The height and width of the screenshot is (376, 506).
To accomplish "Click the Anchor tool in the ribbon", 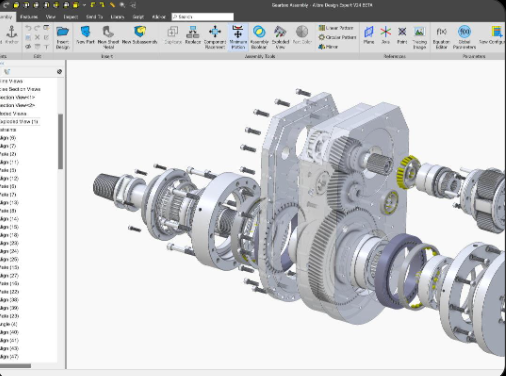I will (12, 35).
